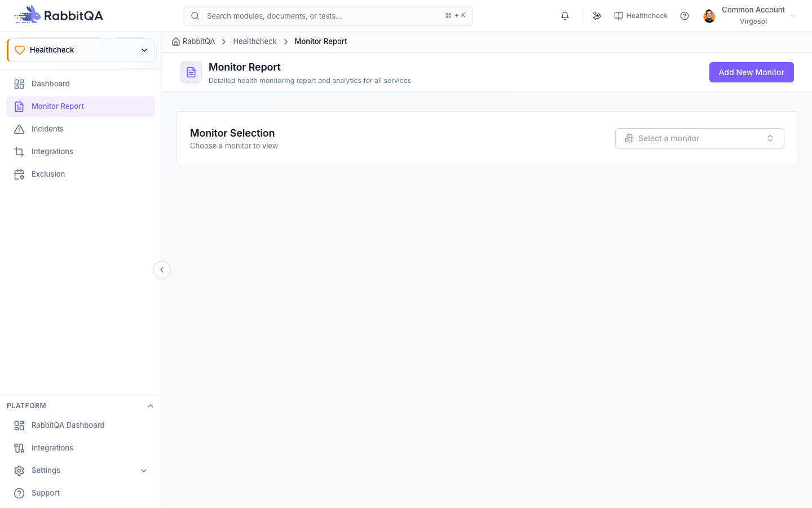Open the Select a monitor combo box
The image size is (812, 508).
pos(699,138)
